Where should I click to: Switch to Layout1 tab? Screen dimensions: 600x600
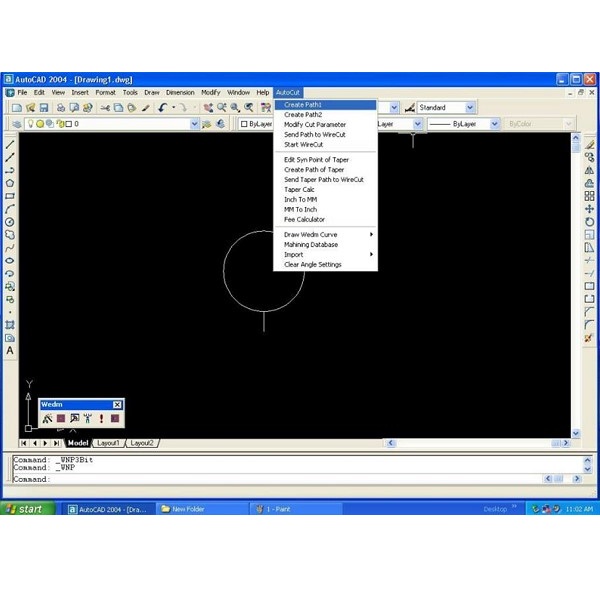tap(108, 443)
